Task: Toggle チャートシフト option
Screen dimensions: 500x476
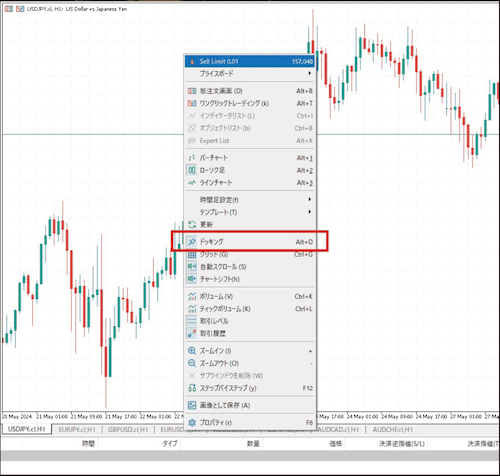Action: (249, 279)
